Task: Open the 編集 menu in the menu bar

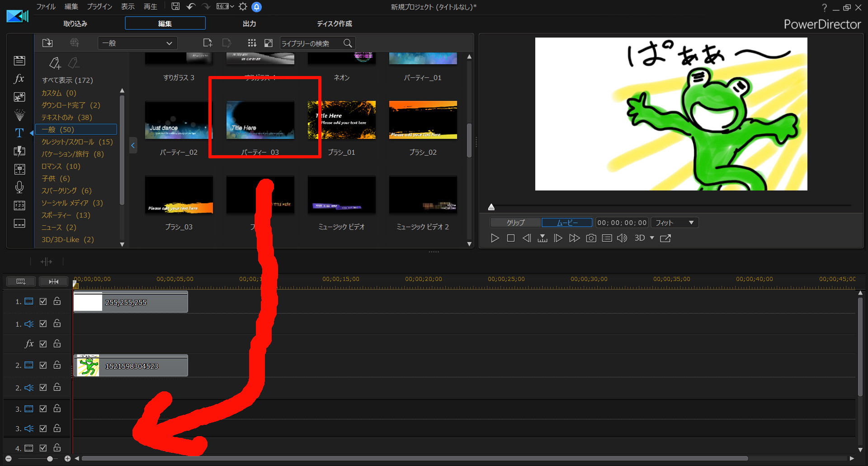Action: [71, 6]
